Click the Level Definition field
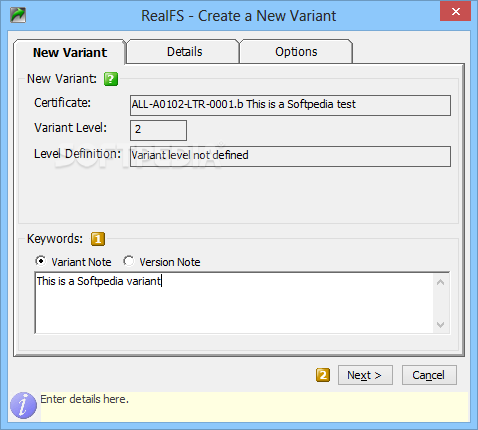This screenshot has width=478, height=430. click(x=290, y=156)
